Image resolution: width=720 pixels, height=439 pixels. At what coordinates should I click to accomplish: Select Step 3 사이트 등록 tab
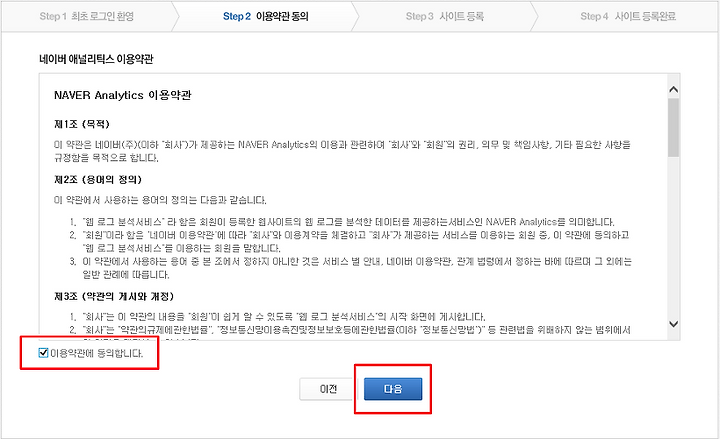click(x=444, y=17)
